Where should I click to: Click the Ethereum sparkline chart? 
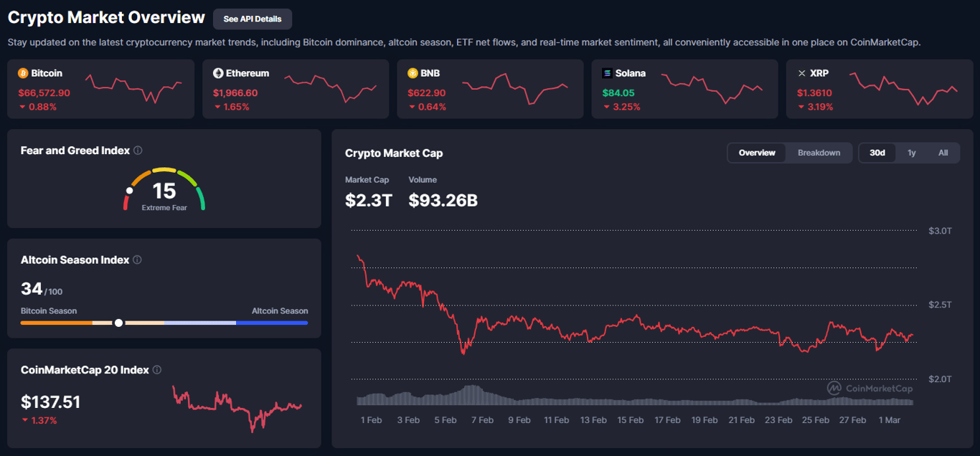[x=330, y=86]
